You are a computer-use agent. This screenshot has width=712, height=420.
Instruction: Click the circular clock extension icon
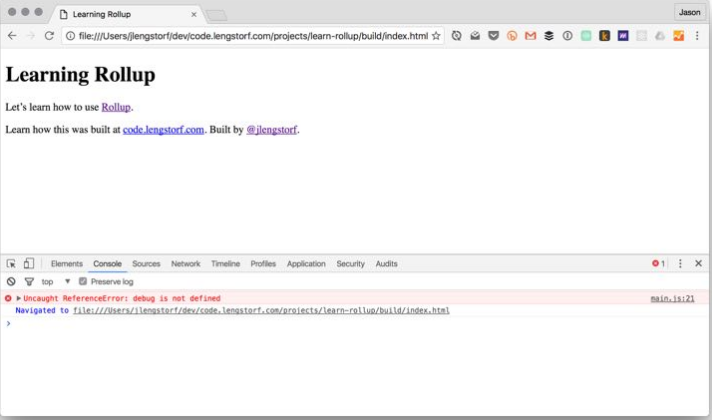456,36
